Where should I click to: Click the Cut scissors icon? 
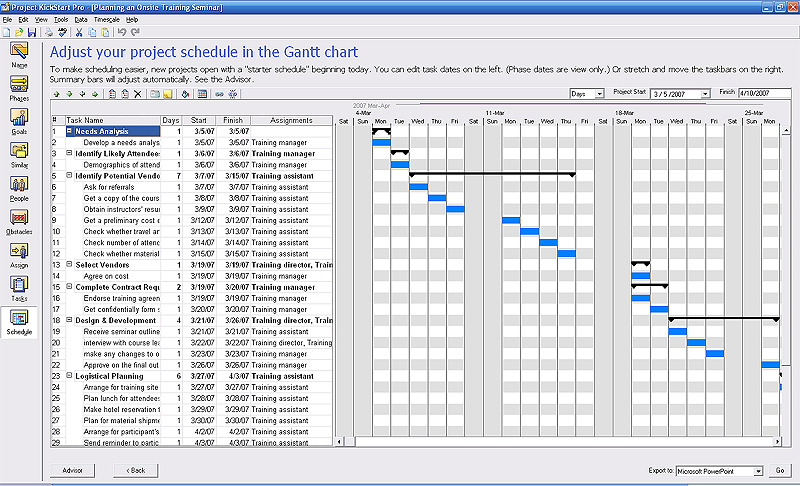pyautogui.click(x=77, y=32)
